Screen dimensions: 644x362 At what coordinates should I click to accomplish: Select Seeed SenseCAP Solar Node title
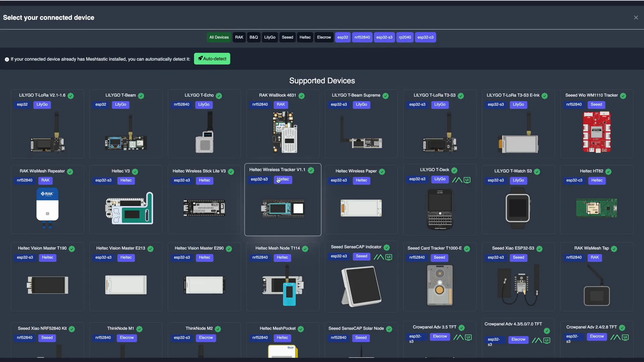(x=356, y=328)
